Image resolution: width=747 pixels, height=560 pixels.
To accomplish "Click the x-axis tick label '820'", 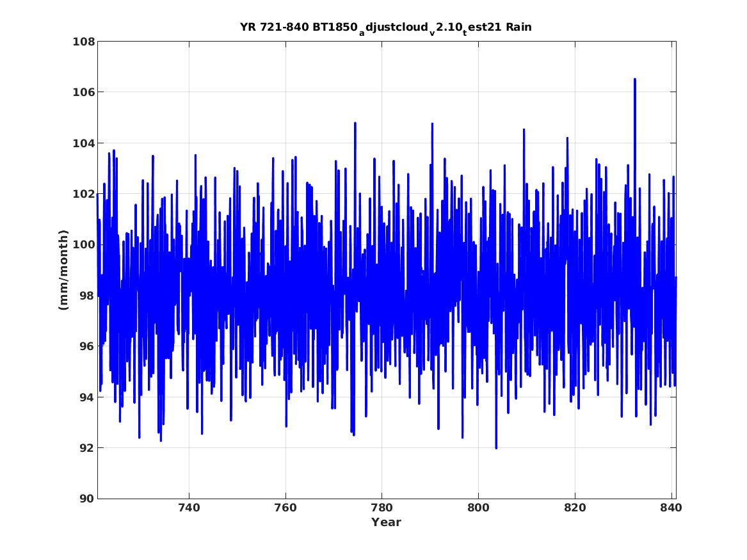I will click(x=575, y=508).
